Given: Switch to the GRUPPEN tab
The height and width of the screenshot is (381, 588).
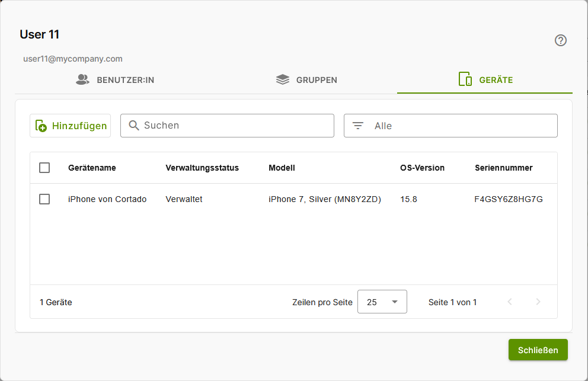Looking at the screenshot, I should pyautogui.click(x=307, y=80).
